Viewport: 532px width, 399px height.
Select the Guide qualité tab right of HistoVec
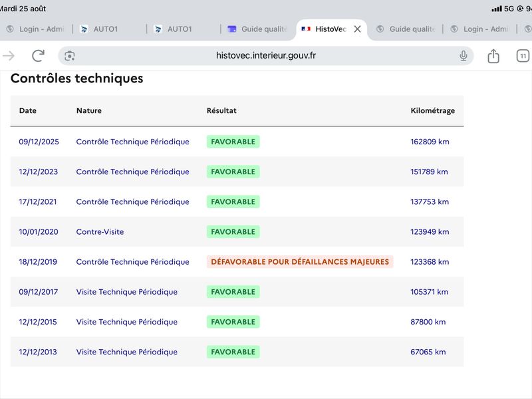pos(406,29)
